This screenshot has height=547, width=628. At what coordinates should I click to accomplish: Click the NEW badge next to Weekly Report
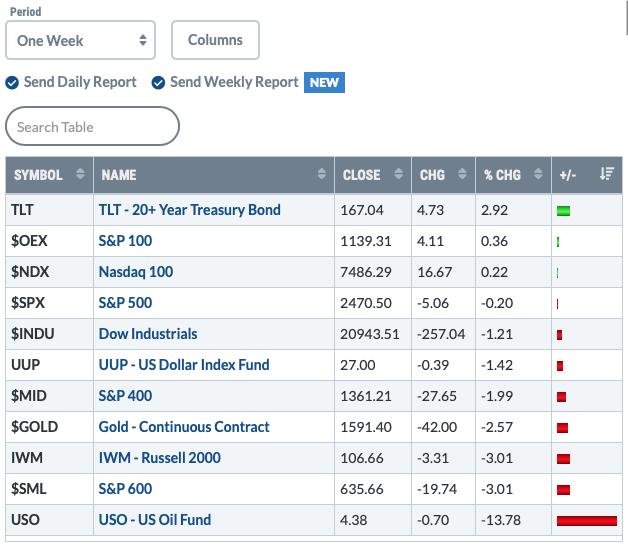coord(324,82)
